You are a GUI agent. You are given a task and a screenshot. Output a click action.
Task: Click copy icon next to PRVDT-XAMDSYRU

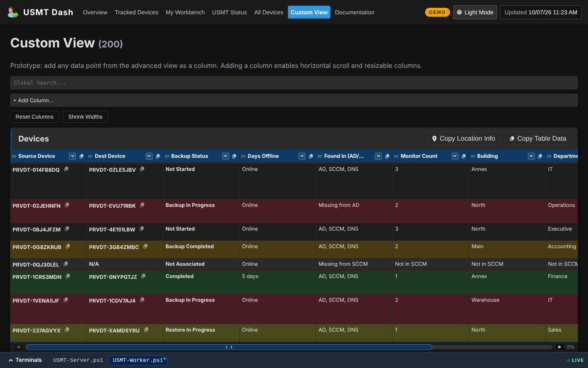pyautogui.click(x=146, y=330)
